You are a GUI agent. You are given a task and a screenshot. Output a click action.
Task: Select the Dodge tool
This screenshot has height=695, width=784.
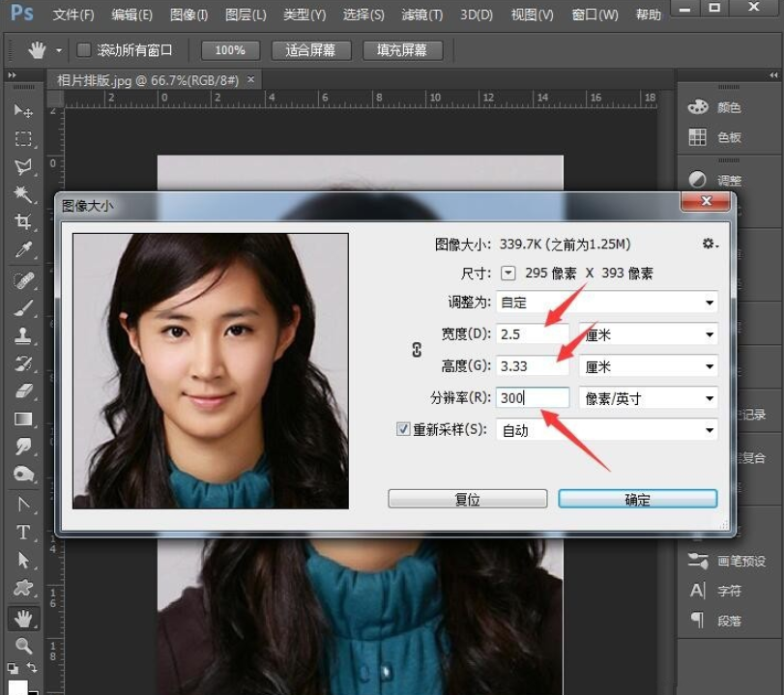pyautogui.click(x=23, y=446)
